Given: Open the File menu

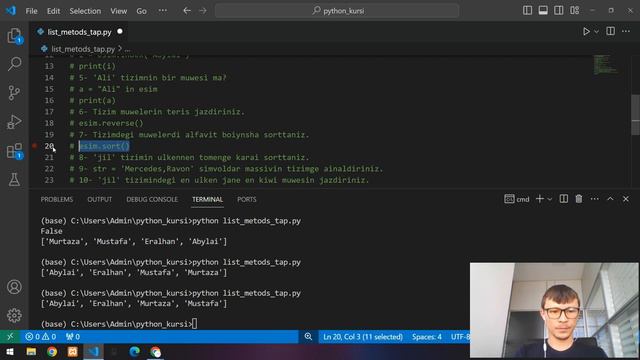Looking at the screenshot, I should pyautogui.click(x=31, y=11).
